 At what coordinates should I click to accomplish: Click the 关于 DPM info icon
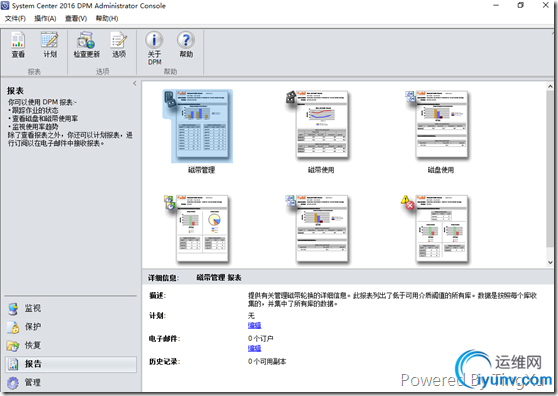(x=154, y=48)
